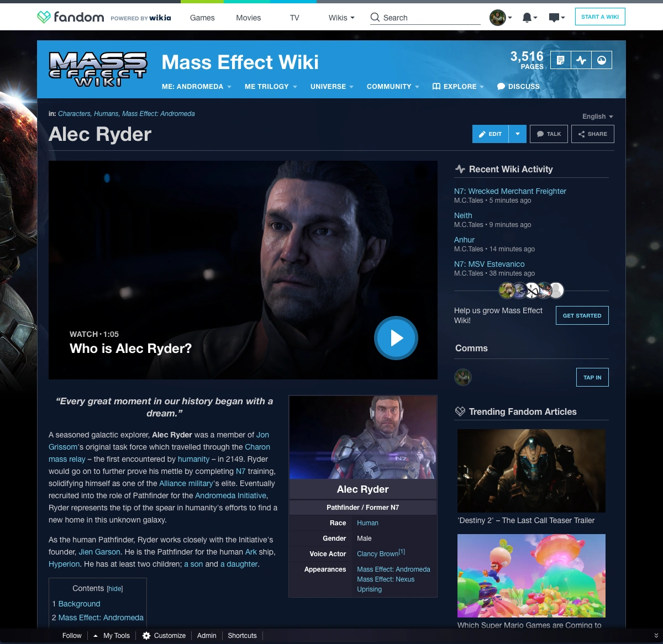Click the Customize gear icon
663x644 pixels.
tap(146, 636)
